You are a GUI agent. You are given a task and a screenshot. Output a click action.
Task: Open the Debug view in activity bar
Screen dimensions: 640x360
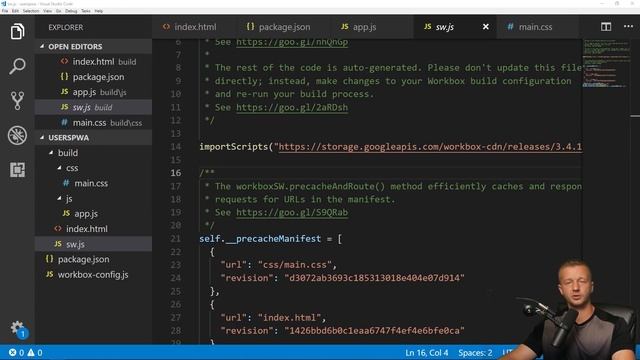point(17,135)
